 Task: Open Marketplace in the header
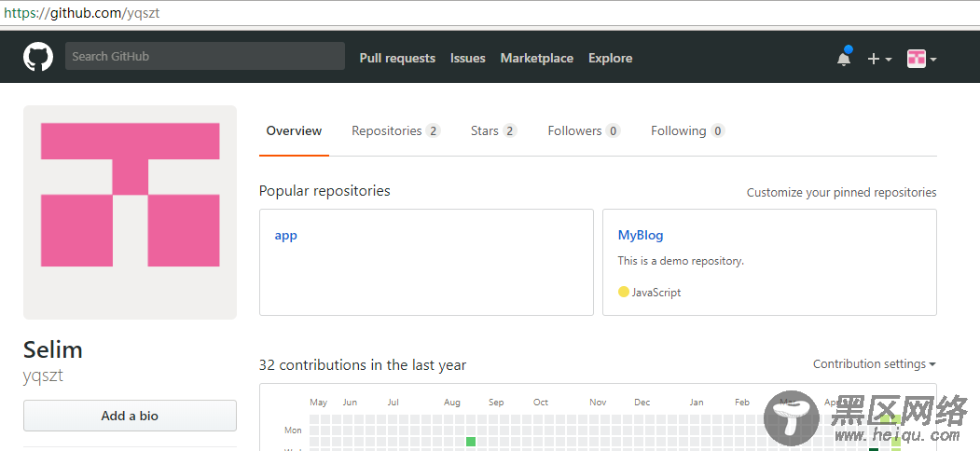537,58
